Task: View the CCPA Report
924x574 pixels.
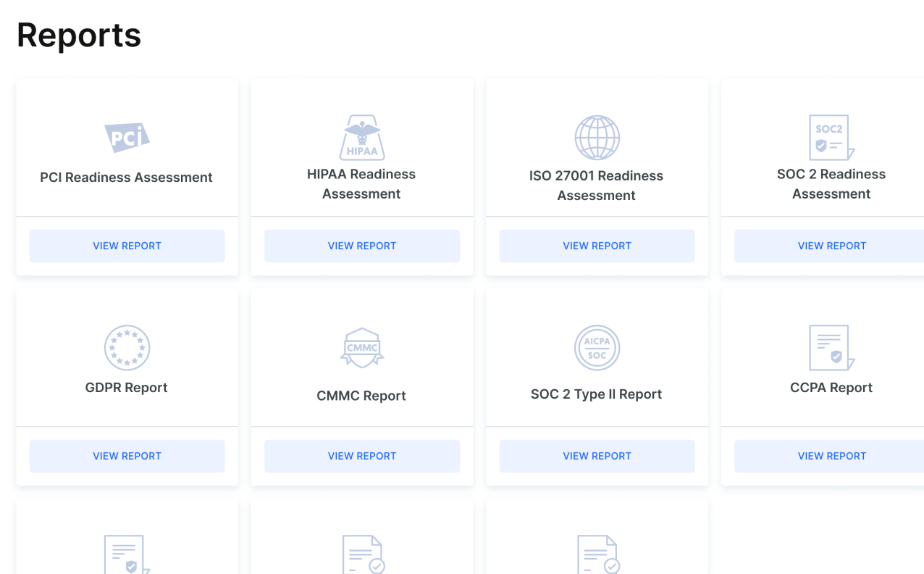Action: [x=829, y=456]
